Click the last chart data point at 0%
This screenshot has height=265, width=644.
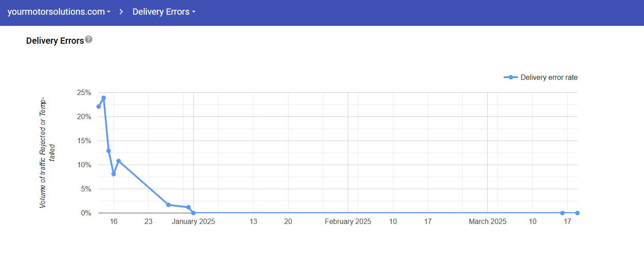[577, 213]
